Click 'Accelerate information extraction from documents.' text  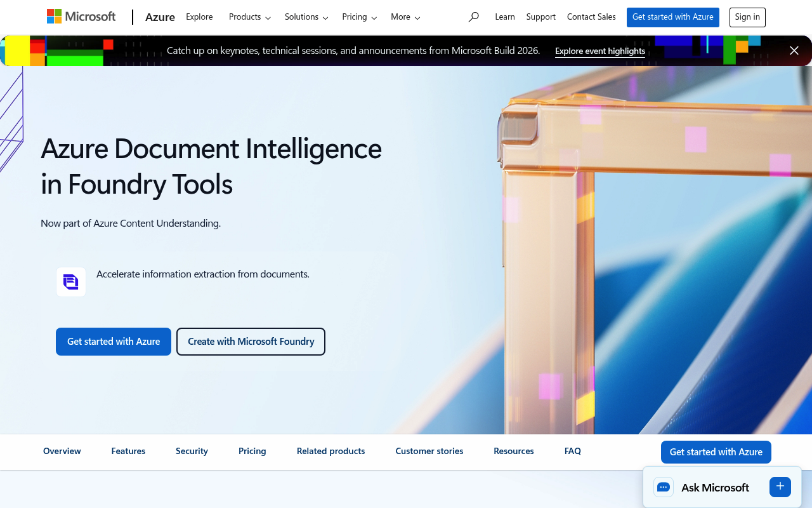click(203, 274)
